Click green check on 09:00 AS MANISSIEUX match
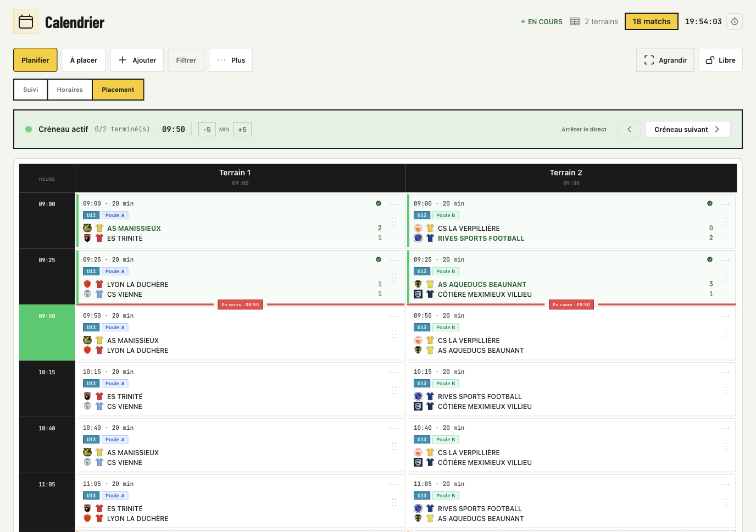Image resolution: width=756 pixels, height=532 pixels. [x=379, y=203]
